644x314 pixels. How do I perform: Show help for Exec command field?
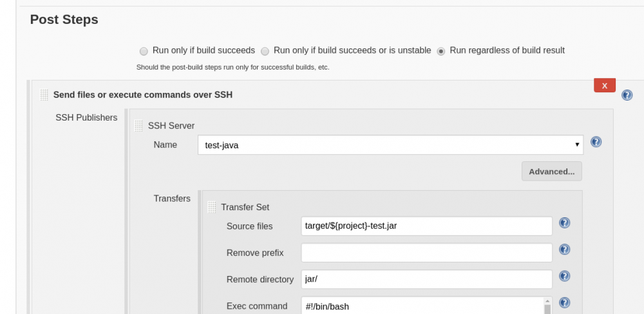point(564,302)
